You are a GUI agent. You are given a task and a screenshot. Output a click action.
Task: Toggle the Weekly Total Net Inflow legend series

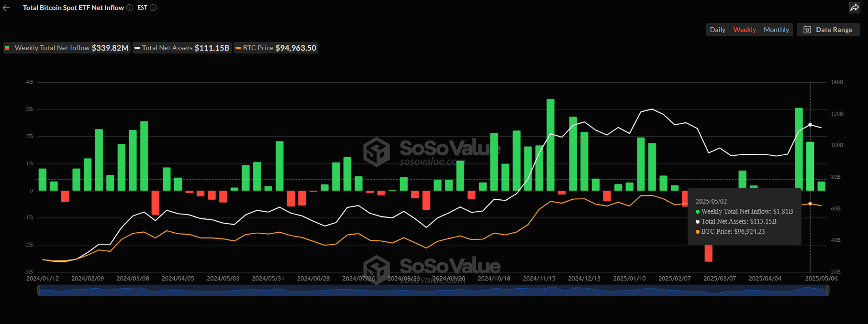coord(67,48)
